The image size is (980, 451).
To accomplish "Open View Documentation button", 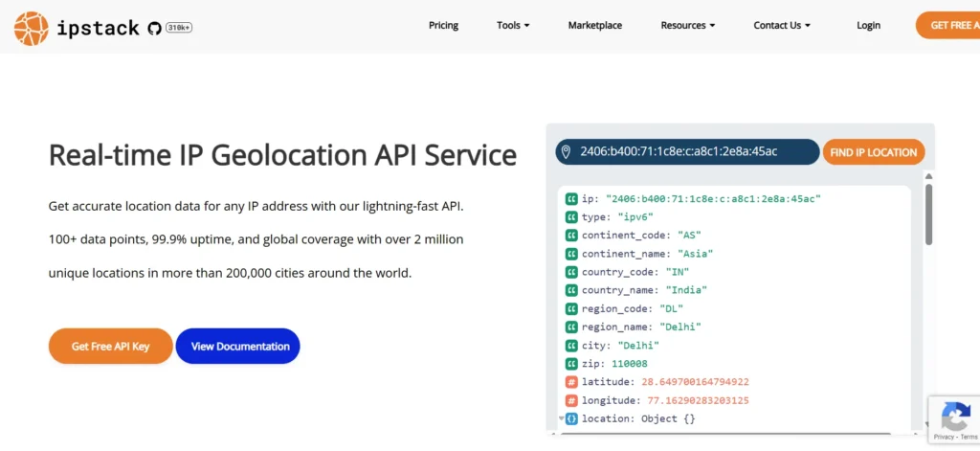I will tap(238, 346).
